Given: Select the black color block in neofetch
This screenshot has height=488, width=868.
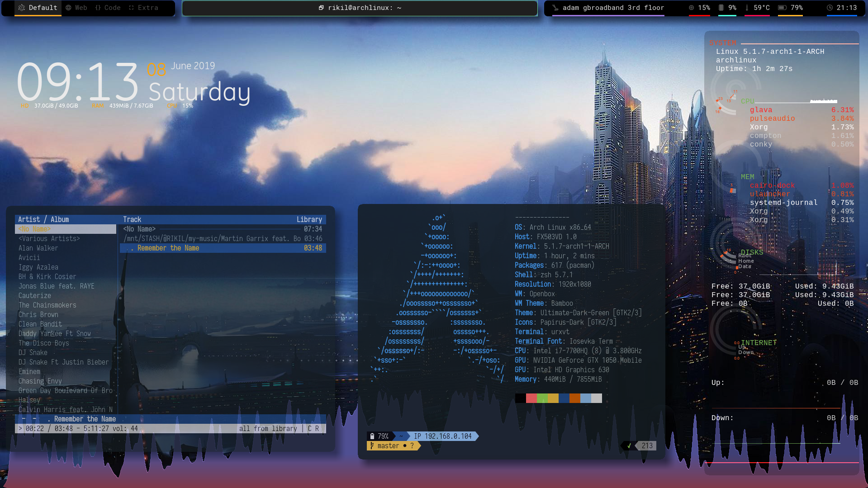Looking at the screenshot, I should pyautogui.click(x=520, y=398).
